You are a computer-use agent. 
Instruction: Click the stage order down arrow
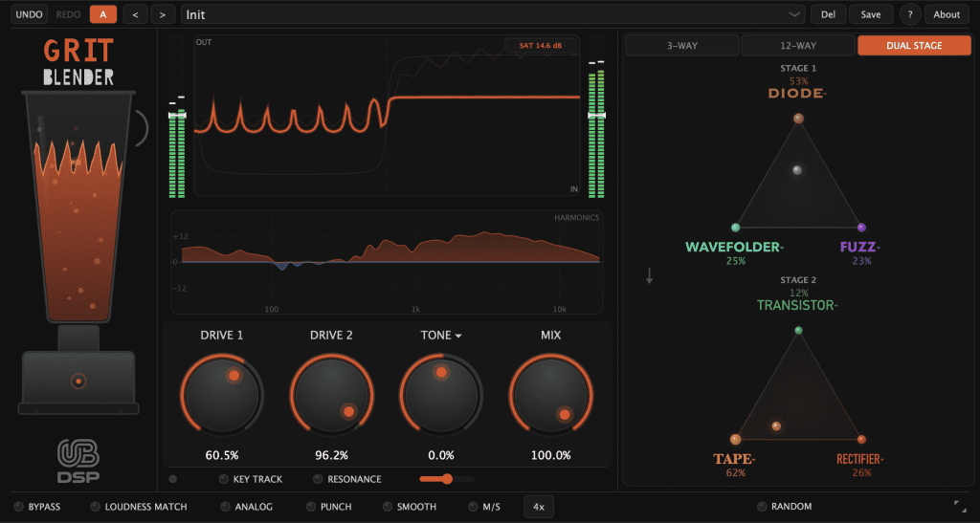coord(650,276)
